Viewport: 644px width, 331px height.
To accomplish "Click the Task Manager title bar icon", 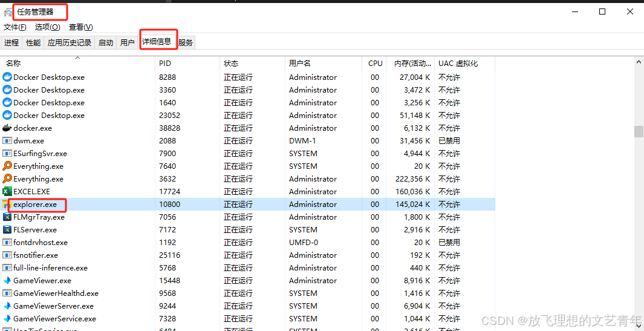I will point(8,12).
